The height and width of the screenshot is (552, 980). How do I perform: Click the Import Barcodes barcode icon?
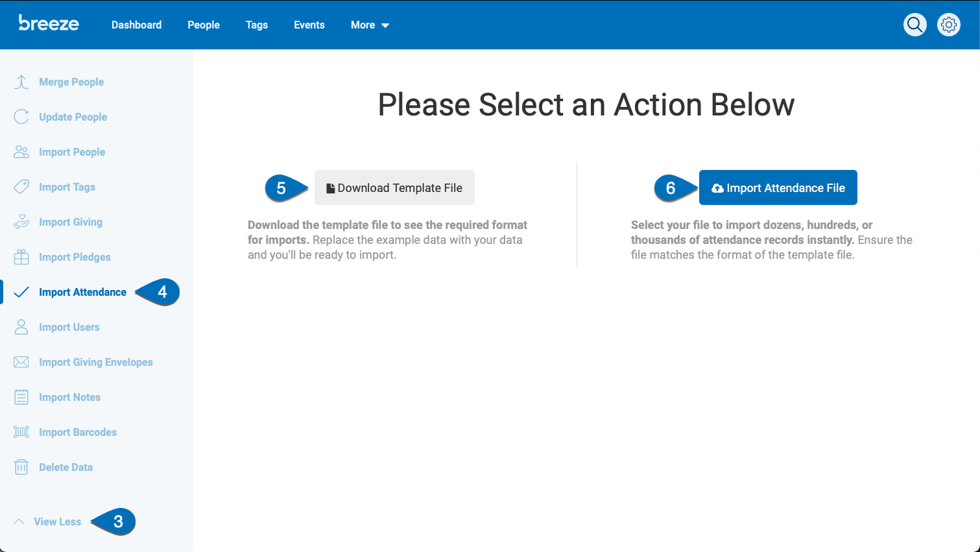21,432
